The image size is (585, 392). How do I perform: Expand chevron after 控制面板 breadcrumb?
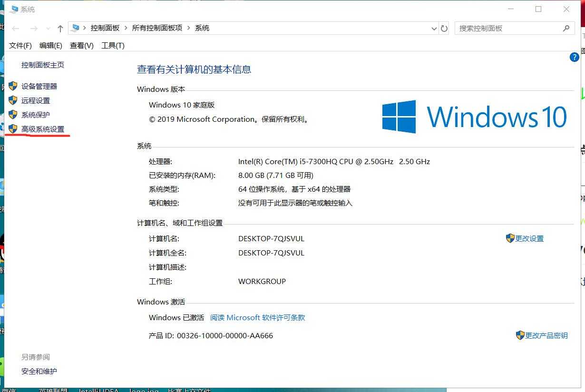[126, 28]
